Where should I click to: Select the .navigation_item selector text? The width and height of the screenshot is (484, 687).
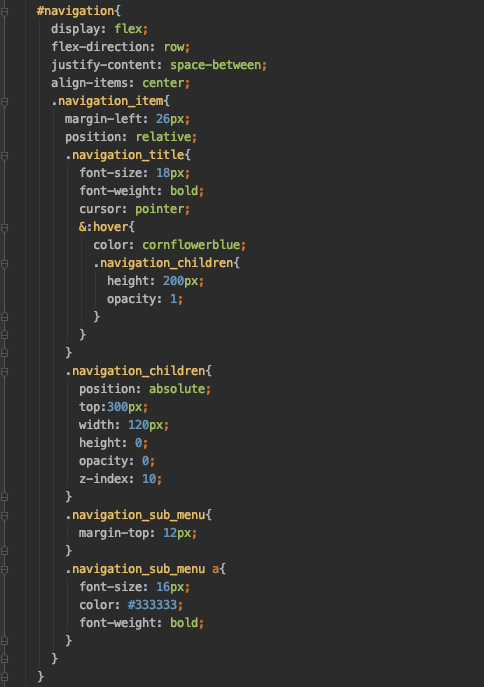click(107, 101)
